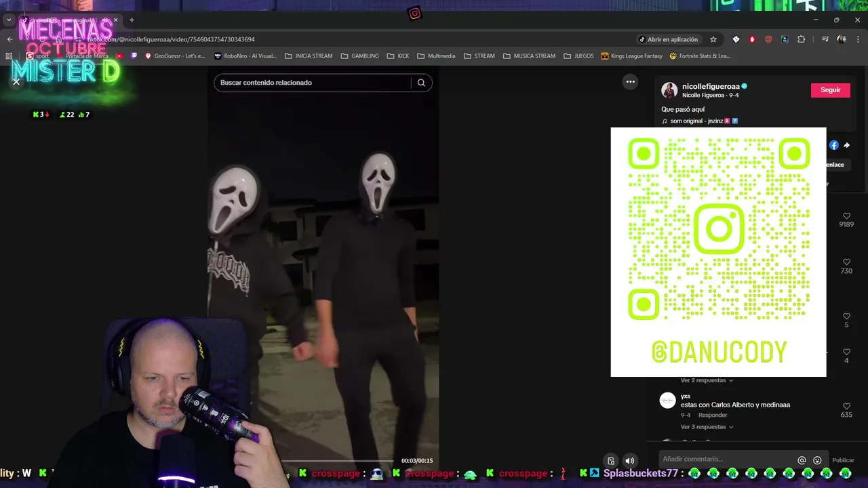This screenshot has width=868, height=488.
Task: Open the yxs commenter avatar
Action: (668, 400)
